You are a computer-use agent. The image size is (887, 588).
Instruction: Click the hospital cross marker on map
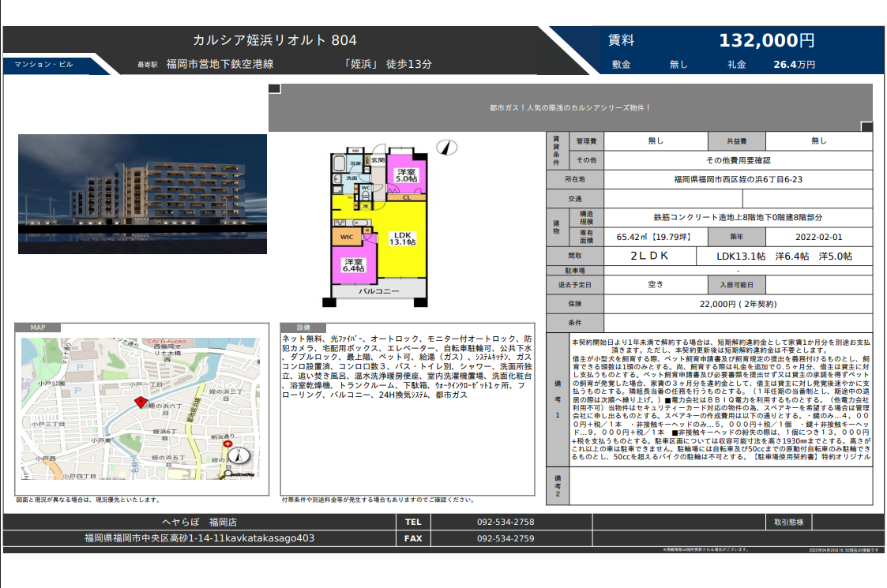(x=227, y=444)
